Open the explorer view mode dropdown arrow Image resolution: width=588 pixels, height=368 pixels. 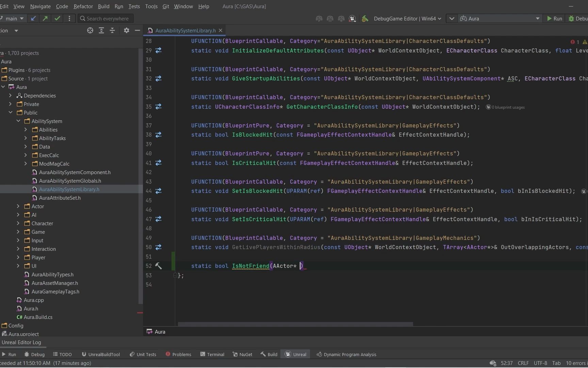16,31
